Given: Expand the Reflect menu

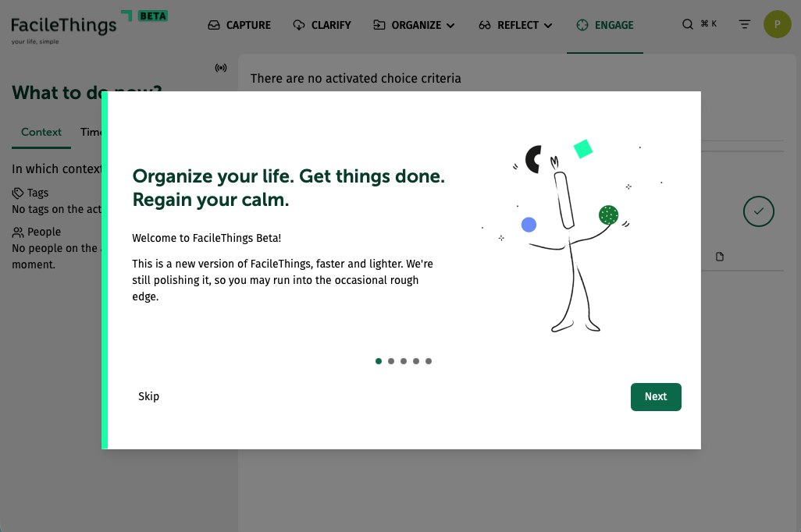Looking at the screenshot, I should pos(515,25).
